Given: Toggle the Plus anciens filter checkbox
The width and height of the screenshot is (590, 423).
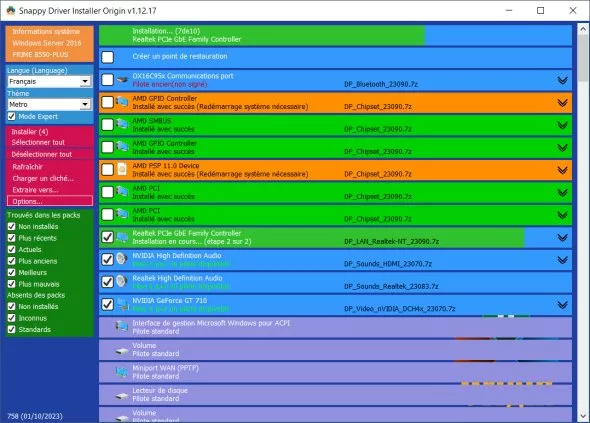Looking at the screenshot, I should [12, 261].
